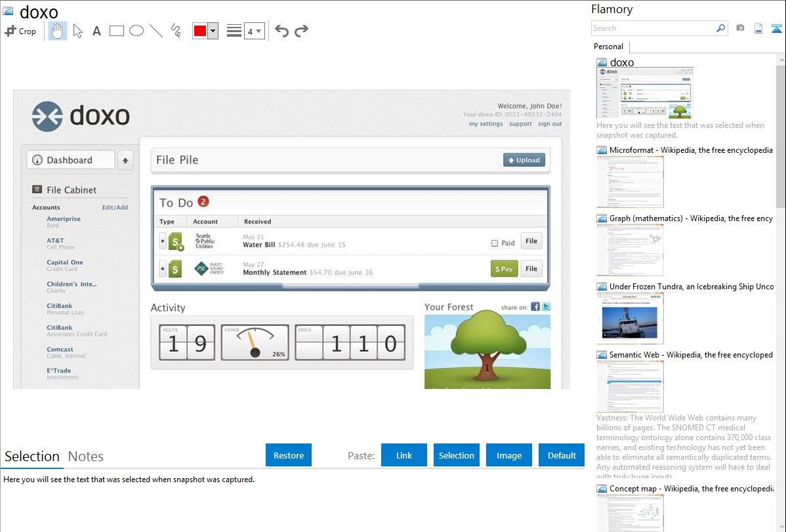Click the Puget Sound Energy logo
The width and height of the screenshot is (786, 532).
coord(209,268)
